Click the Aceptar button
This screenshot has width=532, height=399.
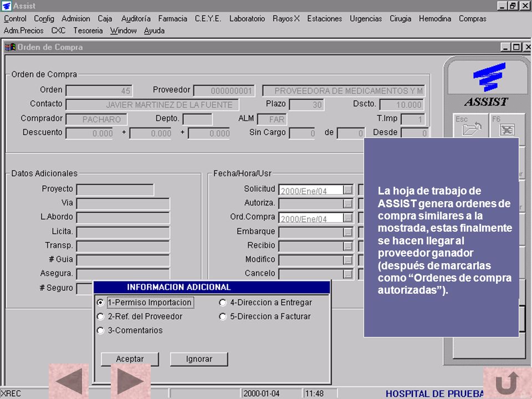[x=130, y=359]
